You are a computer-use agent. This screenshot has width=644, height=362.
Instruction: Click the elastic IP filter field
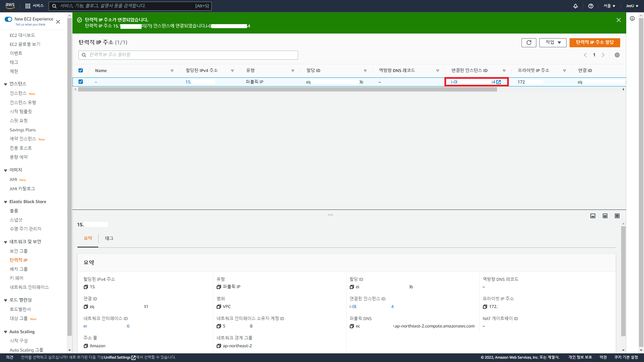pyautogui.click(x=188, y=55)
